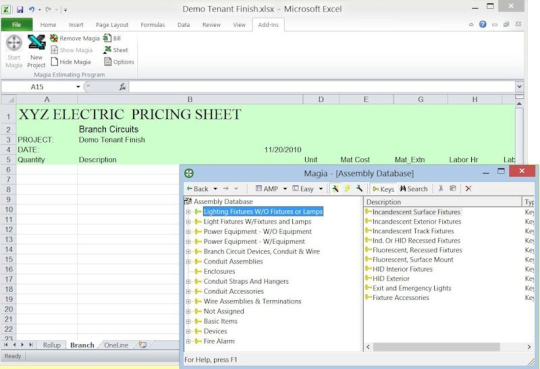Open the Formulas ribbon tab

pyautogui.click(x=153, y=25)
